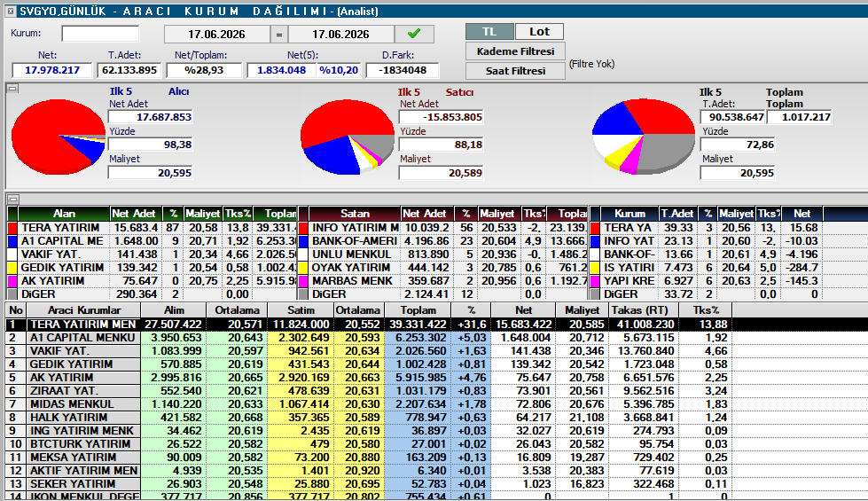This screenshot has height=501, width=868.
Task: Click blue swatch beside A1 CAPITAL ME
Action: [x=12, y=241]
